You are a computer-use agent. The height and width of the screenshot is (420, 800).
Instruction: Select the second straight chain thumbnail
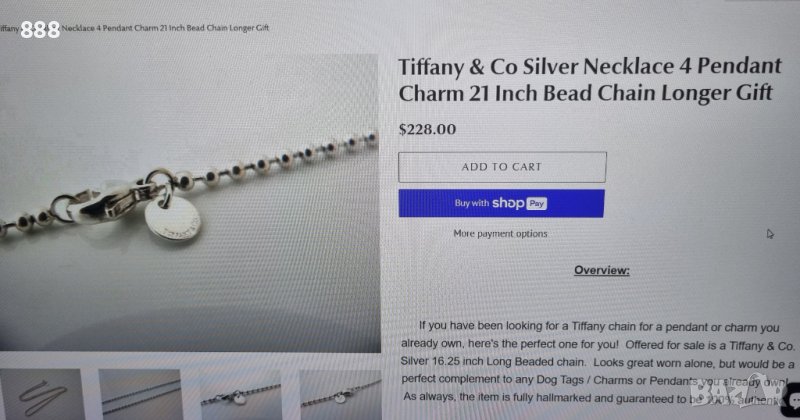[x=140, y=394]
